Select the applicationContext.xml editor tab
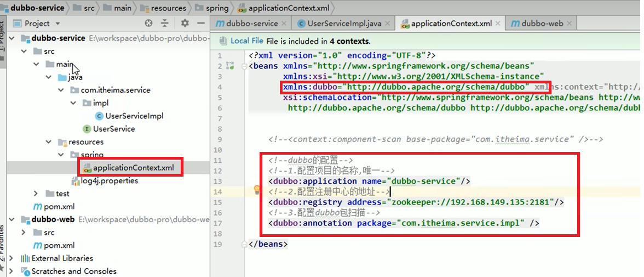The height and width of the screenshot is (277, 644). click(x=451, y=24)
